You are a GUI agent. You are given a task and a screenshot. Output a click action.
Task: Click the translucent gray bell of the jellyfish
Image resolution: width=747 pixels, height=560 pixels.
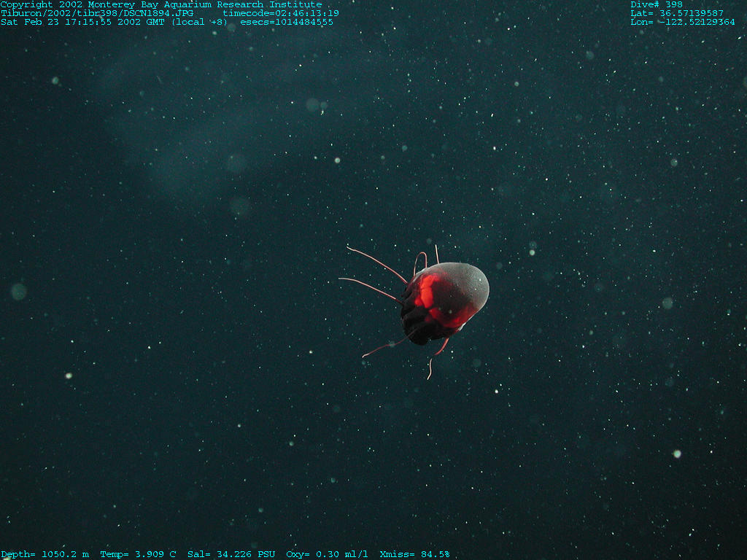tap(467, 281)
